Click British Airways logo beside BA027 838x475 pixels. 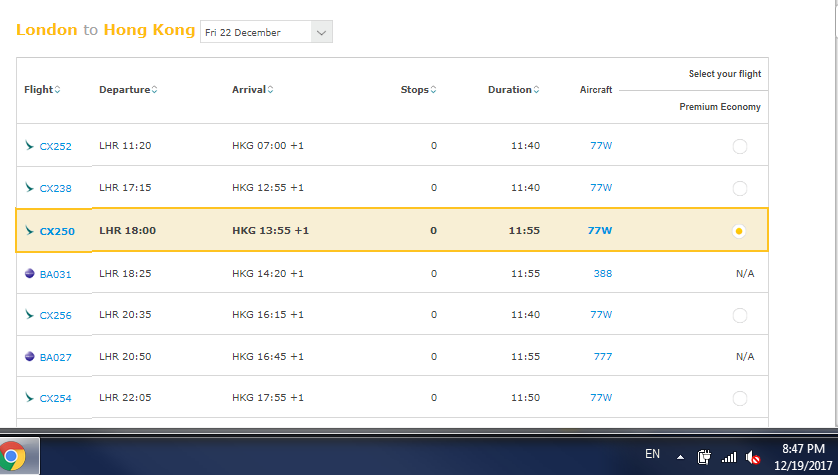(29, 356)
